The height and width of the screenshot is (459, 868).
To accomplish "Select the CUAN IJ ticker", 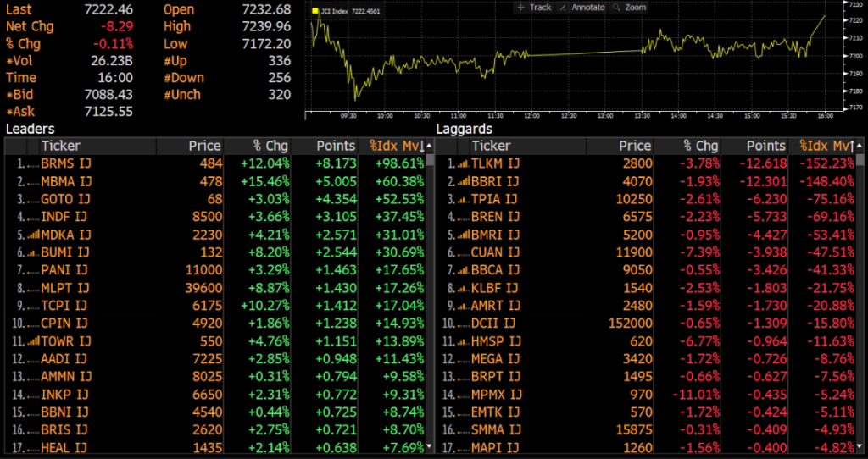I will click(x=495, y=252).
